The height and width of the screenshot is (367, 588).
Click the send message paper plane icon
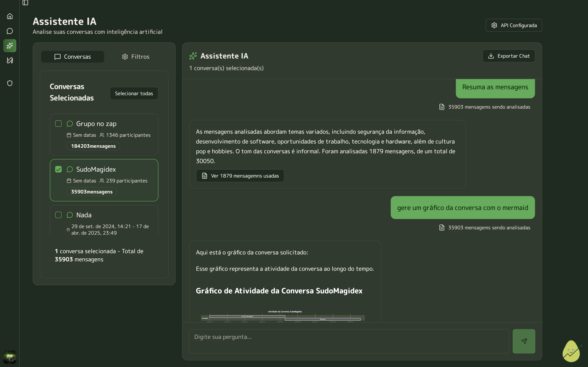pyautogui.click(x=524, y=341)
